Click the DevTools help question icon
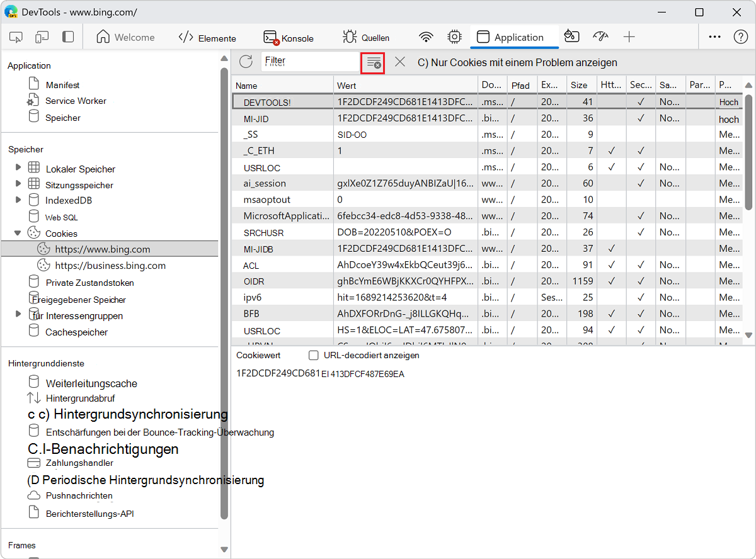This screenshot has height=559, width=756. 741,37
